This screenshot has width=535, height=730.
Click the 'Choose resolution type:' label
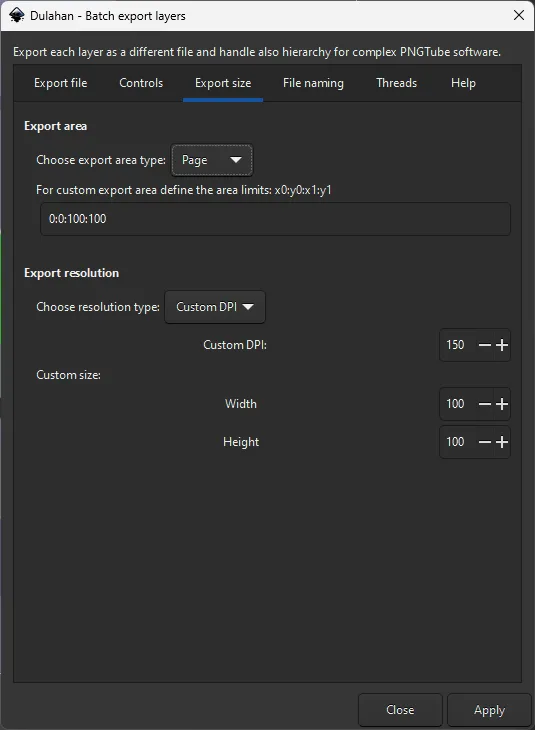click(98, 307)
